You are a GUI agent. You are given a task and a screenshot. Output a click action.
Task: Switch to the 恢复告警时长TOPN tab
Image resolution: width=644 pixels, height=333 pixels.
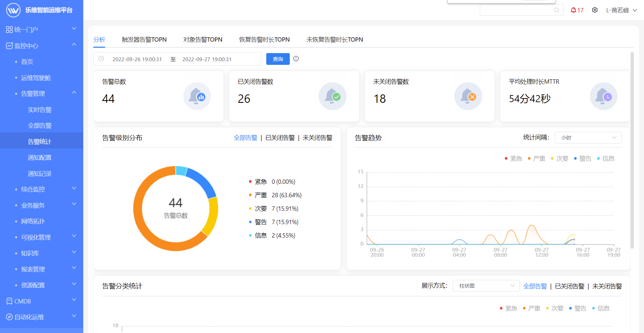pyautogui.click(x=264, y=40)
